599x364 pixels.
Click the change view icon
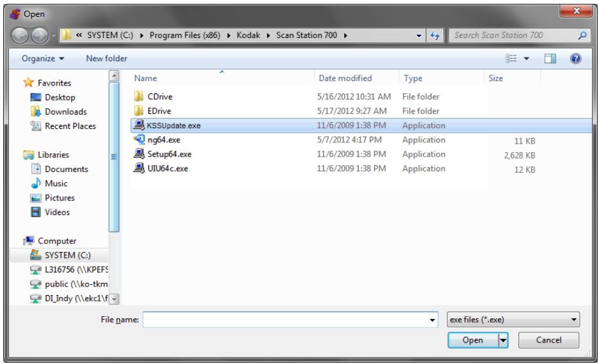(511, 59)
